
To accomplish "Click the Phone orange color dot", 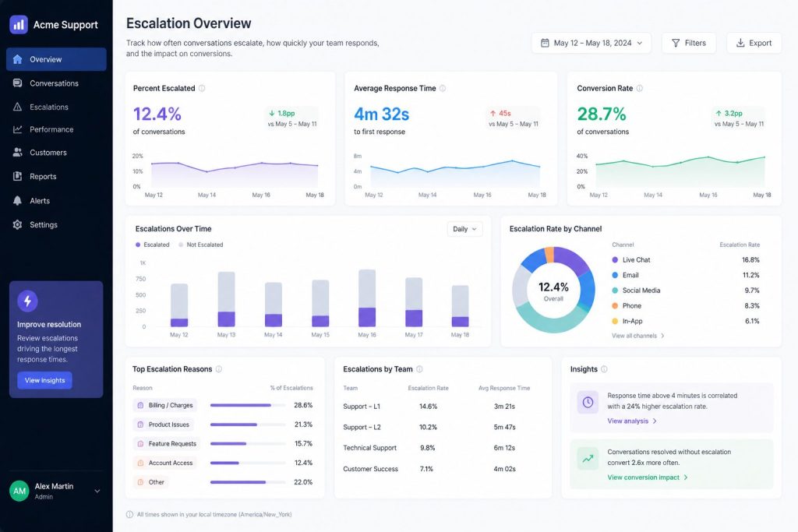I will 615,305.
